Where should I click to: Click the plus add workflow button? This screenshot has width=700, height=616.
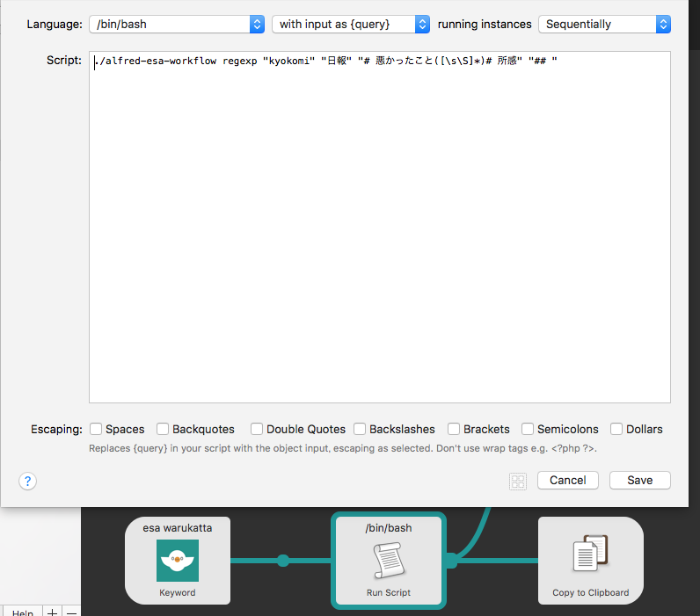pyautogui.click(x=52, y=611)
